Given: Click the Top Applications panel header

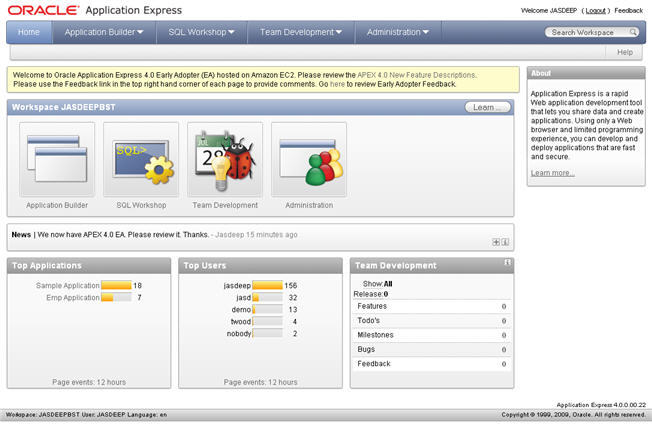Looking at the screenshot, I should [89, 266].
